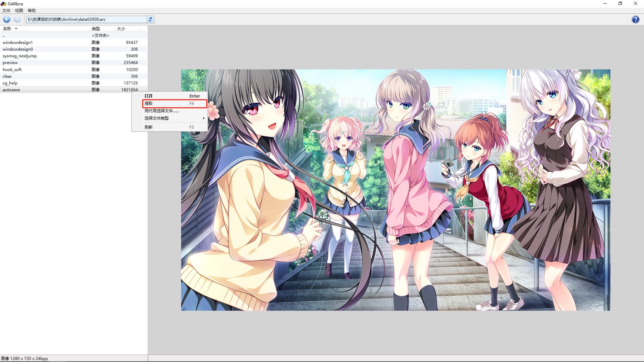Screen dimensions: 644x362
Task: Select the sysmsg_nextjump file row
Action: coord(73,56)
